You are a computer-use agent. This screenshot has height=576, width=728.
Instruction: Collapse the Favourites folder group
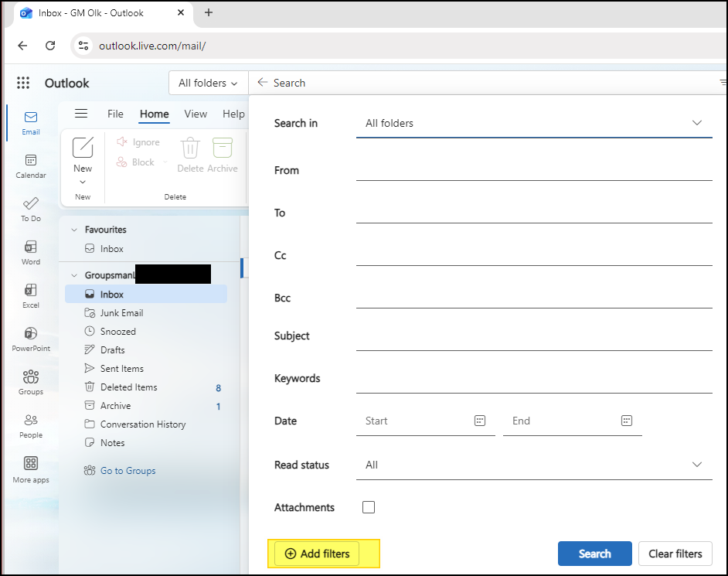click(74, 230)
